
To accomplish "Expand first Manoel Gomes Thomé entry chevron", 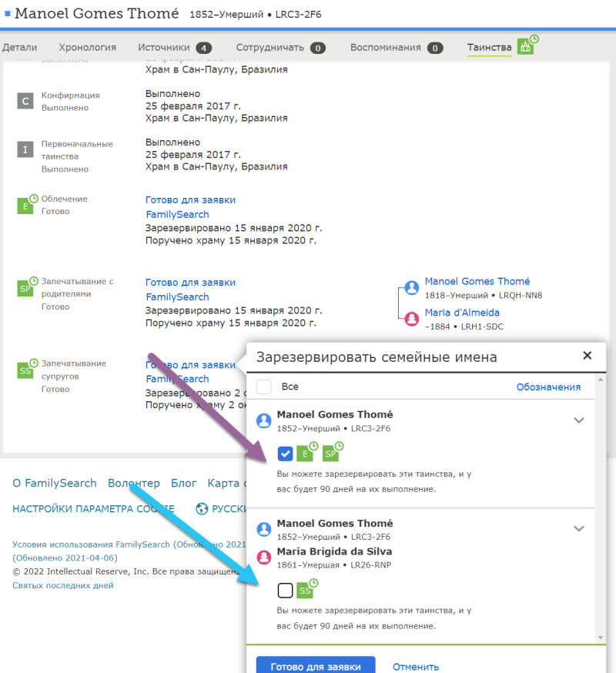I will (x=579, y=420).
